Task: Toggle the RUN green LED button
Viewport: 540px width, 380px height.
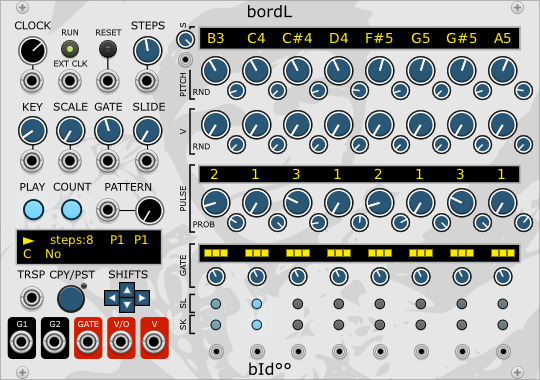Action: (70, 49)
